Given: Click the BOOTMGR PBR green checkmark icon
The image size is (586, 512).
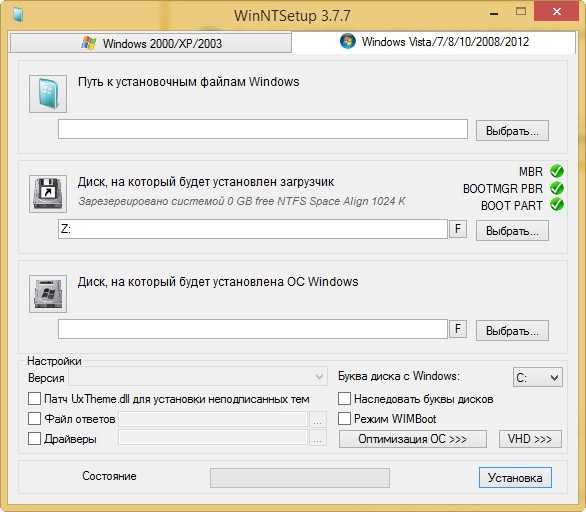Looking at the screenshot, I should click(x=557, y=188).
